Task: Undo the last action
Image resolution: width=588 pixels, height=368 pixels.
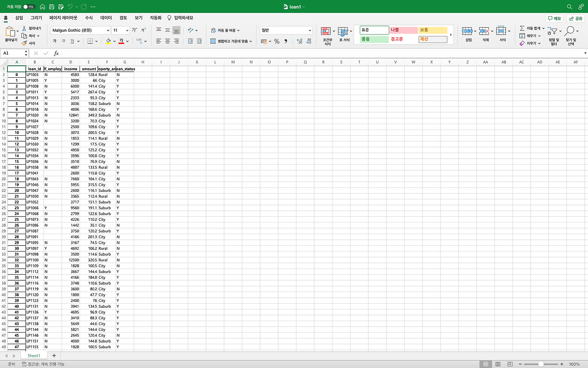Action: tap(70, 7)
